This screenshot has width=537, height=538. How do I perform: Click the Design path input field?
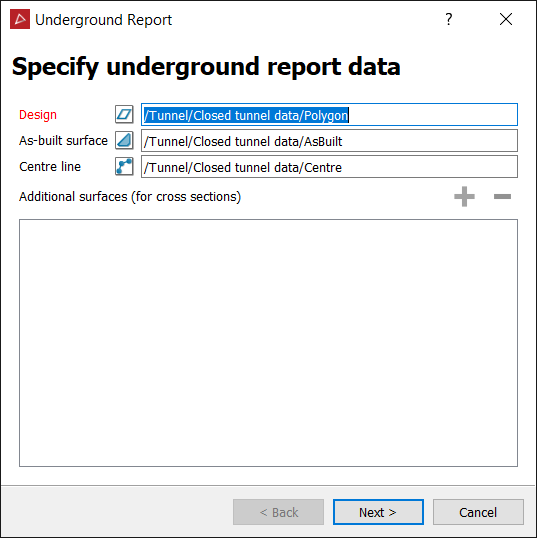[329, 115]
